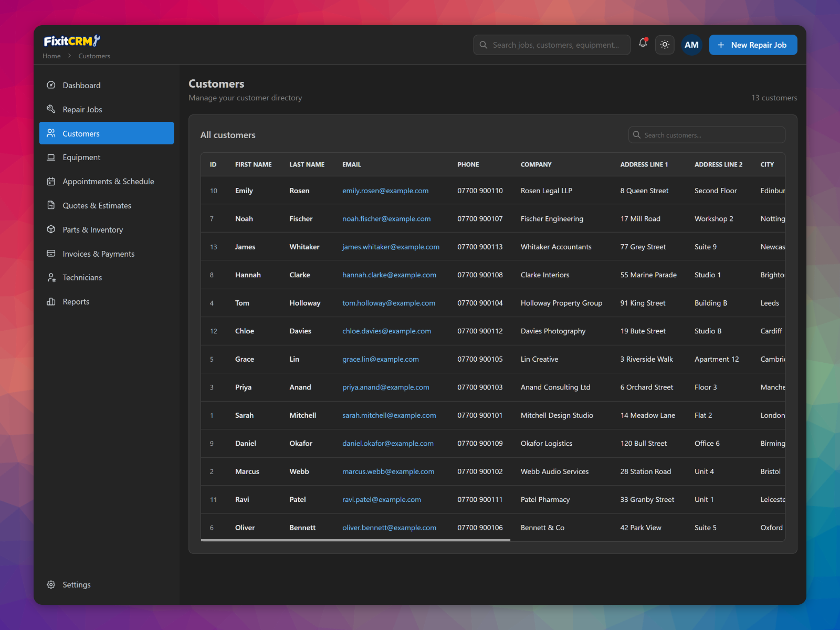
Task: Navigate to Parts & Inventory
Action: pos(107,229)
